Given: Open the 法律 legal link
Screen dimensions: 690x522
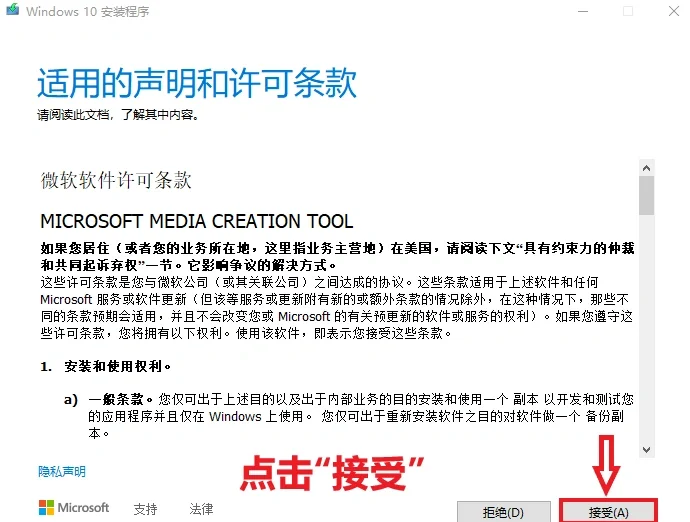Looking at the screenshot, I should click(201, 509).
